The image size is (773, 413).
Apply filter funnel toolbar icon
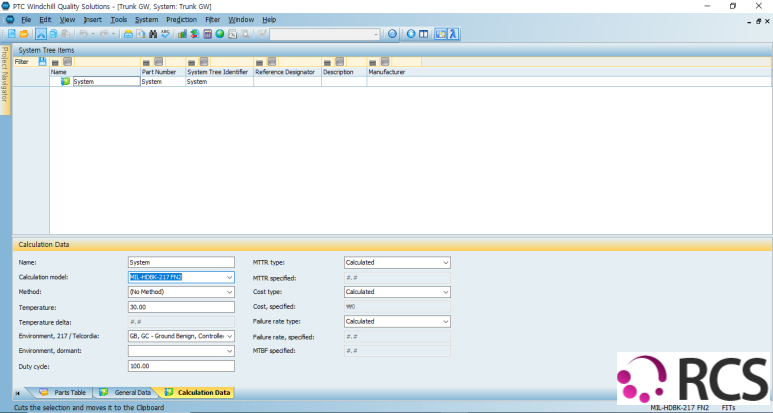262,34
